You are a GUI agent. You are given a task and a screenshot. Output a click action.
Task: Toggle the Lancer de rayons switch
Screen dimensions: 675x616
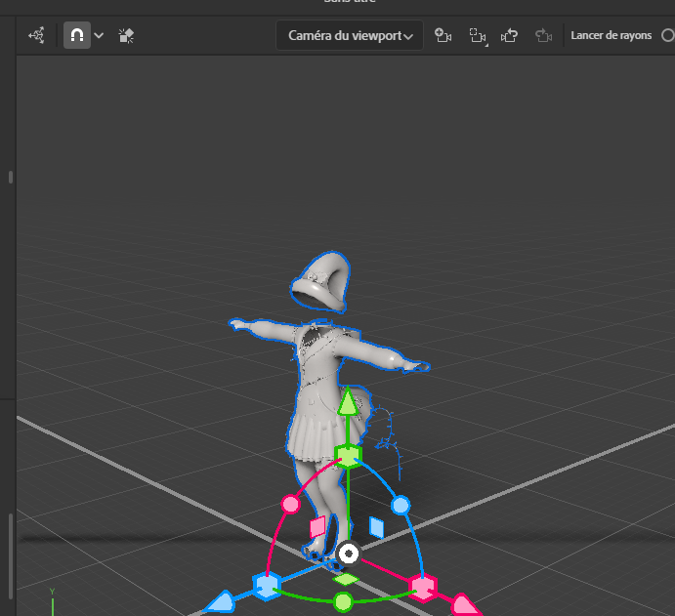(x=668, y=35)
